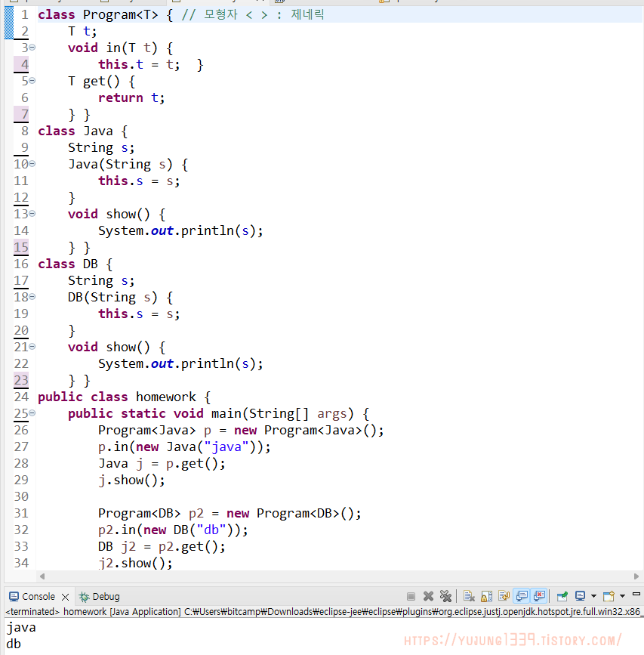Click Display Selected Console icon
Screen dimensions: 644x655
580,596
